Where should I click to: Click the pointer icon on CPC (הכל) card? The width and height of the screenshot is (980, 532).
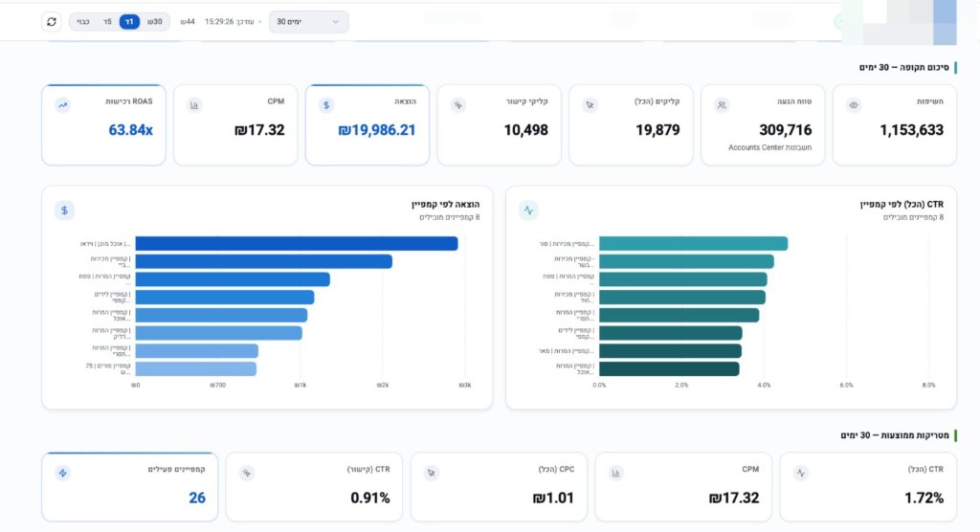pos(432,474)
